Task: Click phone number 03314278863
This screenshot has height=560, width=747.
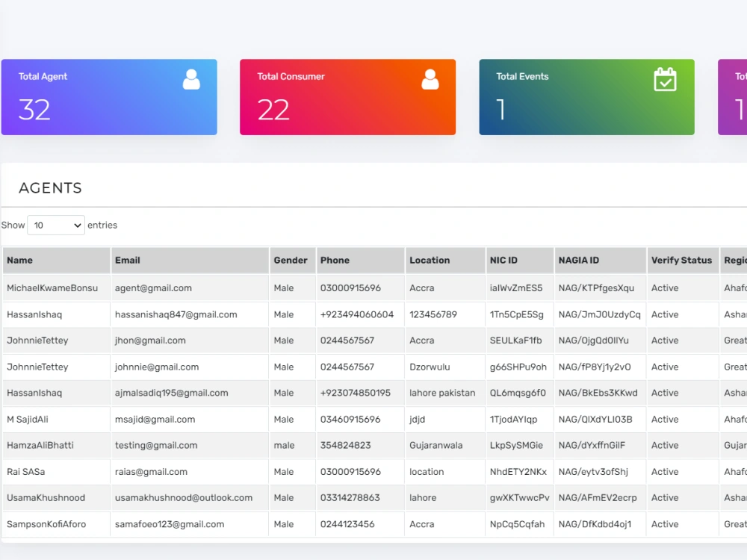Action: tap(350, 497)
